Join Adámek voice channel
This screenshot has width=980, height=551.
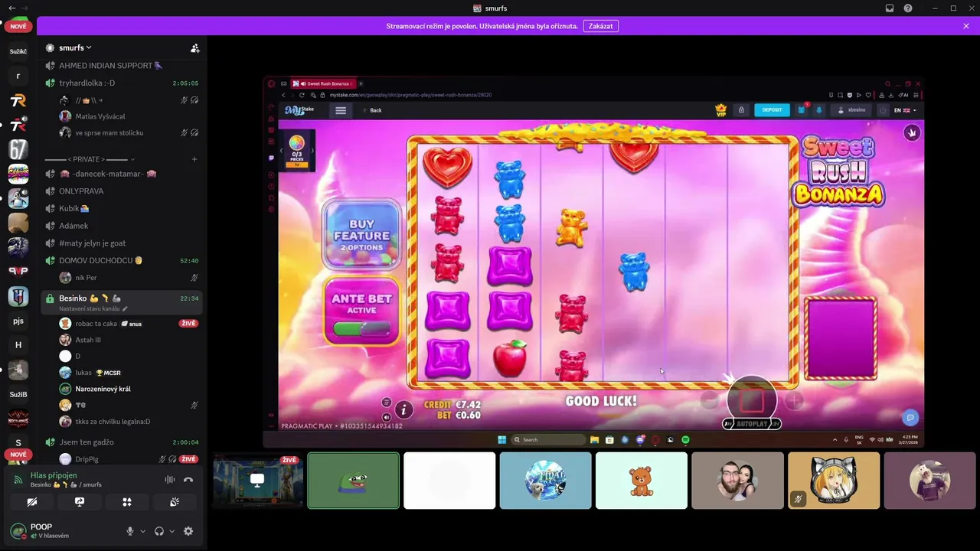[x=122, y=226]
